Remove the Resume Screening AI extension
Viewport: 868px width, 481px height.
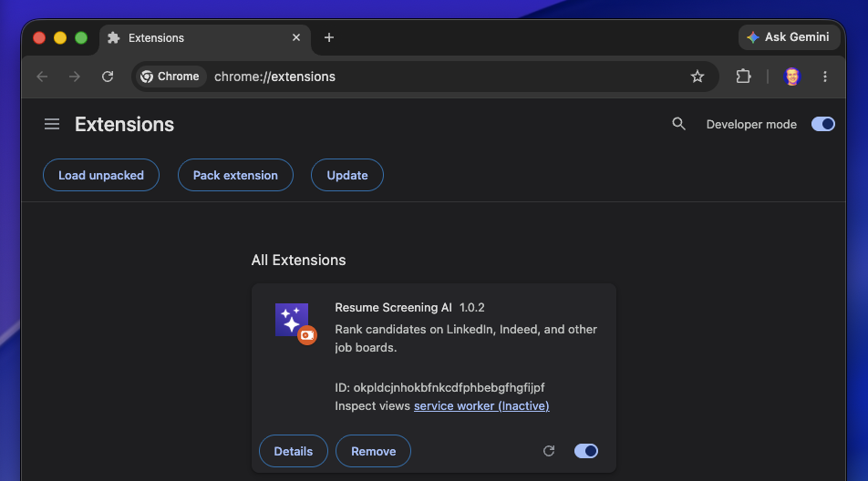[373, 451]
